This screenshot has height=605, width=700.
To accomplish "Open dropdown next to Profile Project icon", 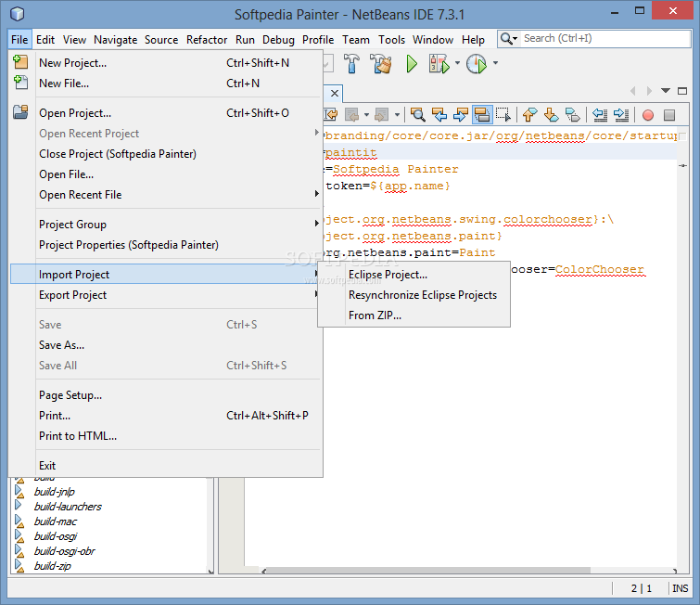I will coord(495,63).
